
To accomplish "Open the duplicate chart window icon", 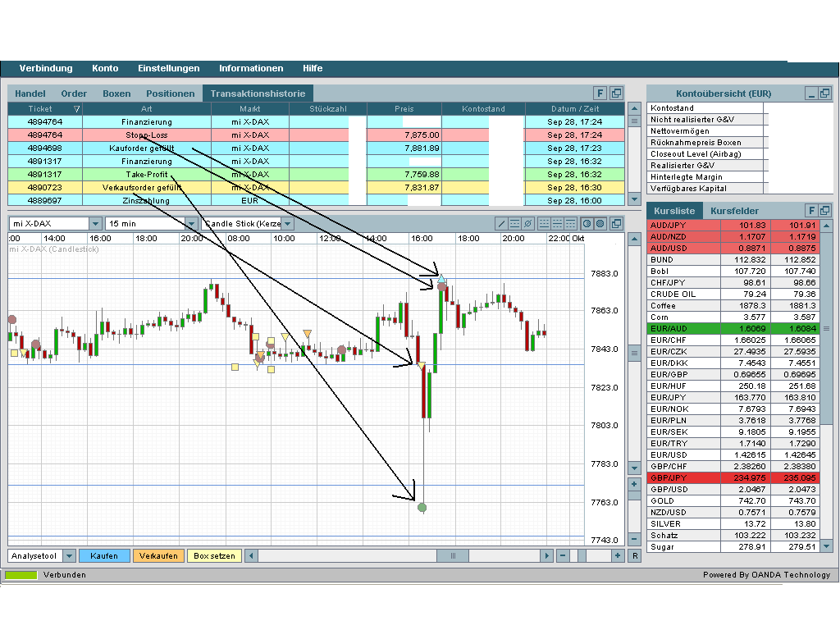I will (616, 223).
